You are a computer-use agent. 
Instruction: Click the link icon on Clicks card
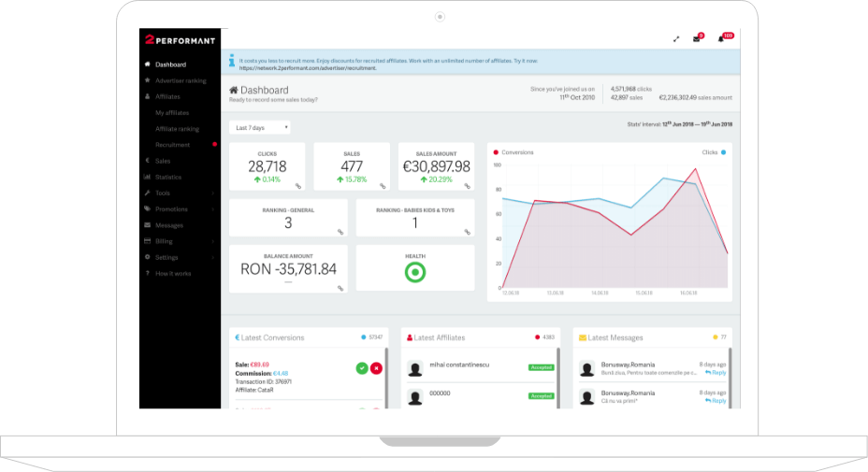pyautogui.click(x=297, y=186)
